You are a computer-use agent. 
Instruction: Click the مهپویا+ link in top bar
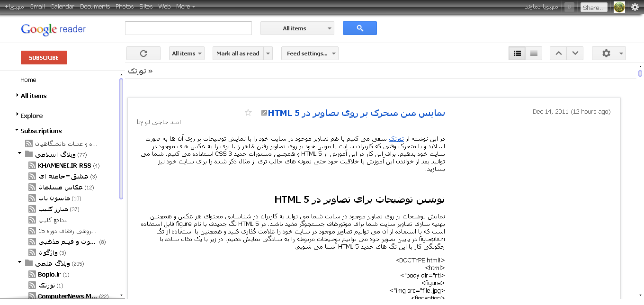click(14, 7)
